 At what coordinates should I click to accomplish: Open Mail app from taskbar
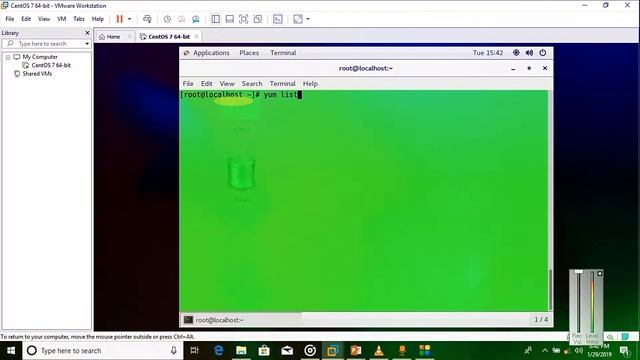click(x=287, y=351)
